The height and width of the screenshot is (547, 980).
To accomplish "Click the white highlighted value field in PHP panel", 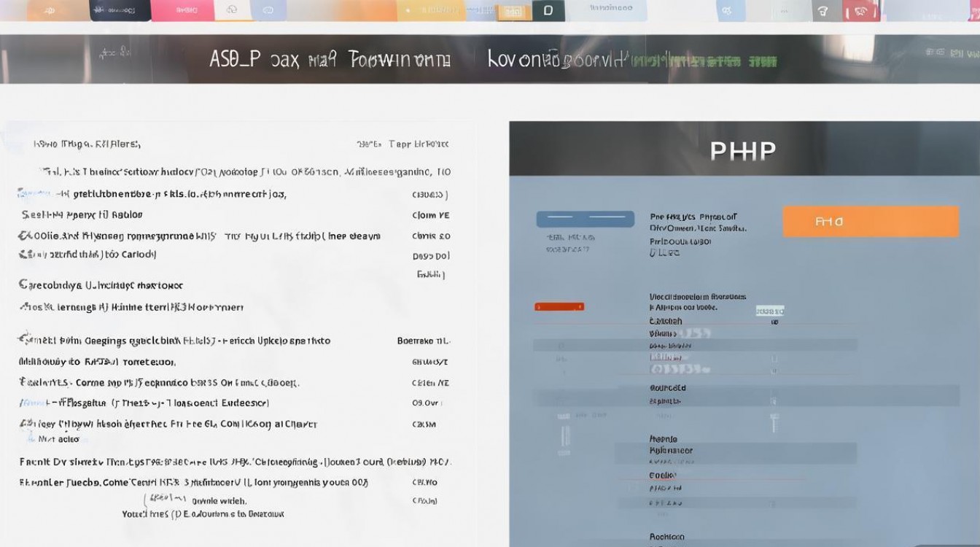I will click(769, 311).
